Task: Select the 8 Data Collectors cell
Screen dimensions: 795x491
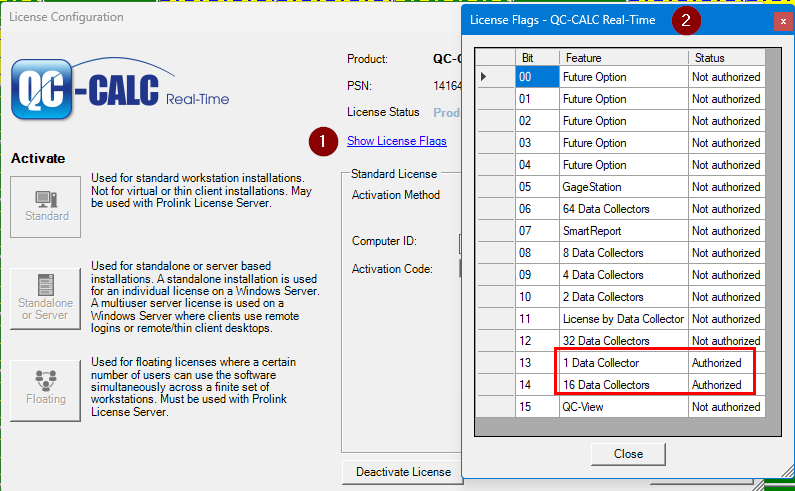Action: click(x=624, y=253)
